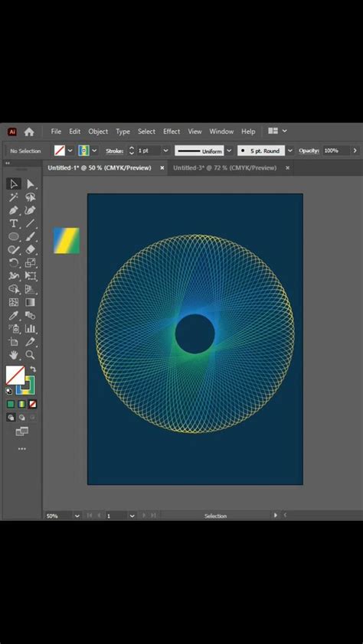Select the Shape Builder tool

pos(14,289)
